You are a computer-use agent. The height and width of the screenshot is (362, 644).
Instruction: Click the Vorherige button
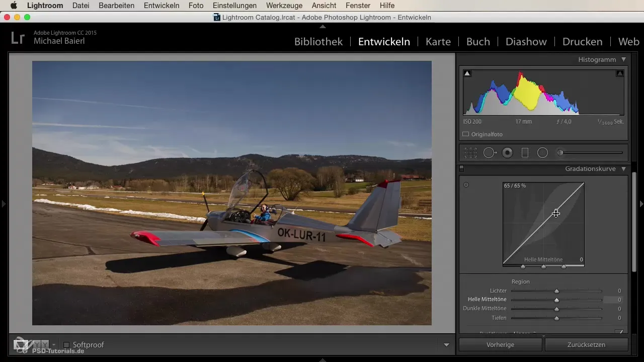click(501, 345)
